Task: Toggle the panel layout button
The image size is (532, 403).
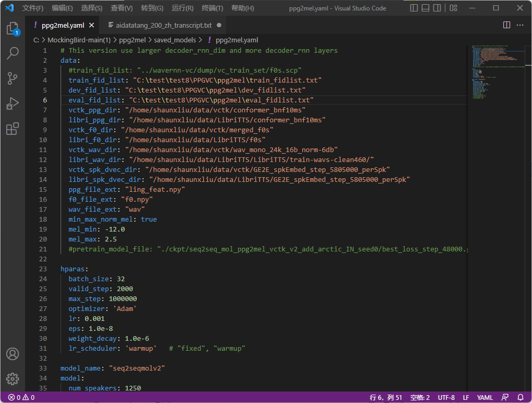Action: 425,8
